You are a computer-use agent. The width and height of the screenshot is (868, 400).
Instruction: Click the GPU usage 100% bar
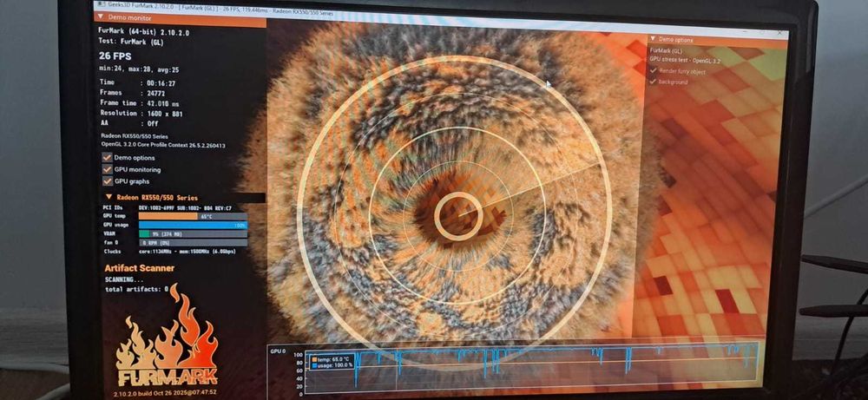coord(193,226)
